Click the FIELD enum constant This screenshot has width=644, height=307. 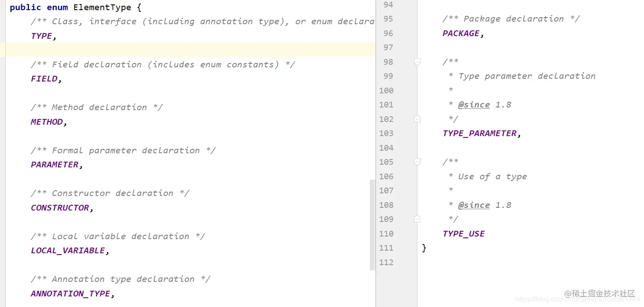click(44, 79)
